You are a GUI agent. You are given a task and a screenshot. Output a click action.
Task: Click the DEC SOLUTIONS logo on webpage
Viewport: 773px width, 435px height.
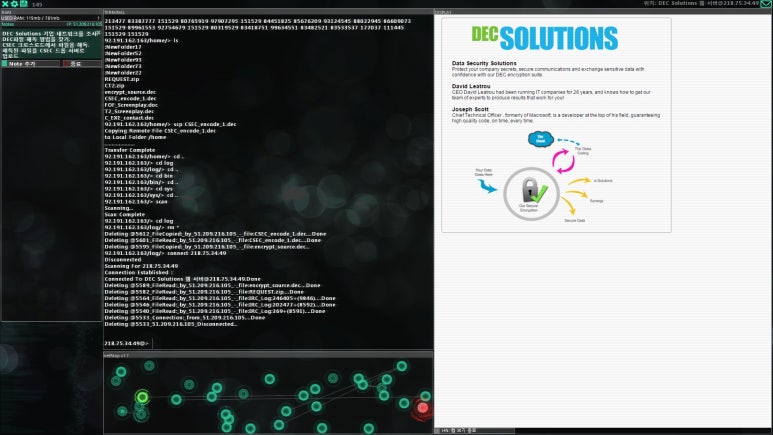544,38
